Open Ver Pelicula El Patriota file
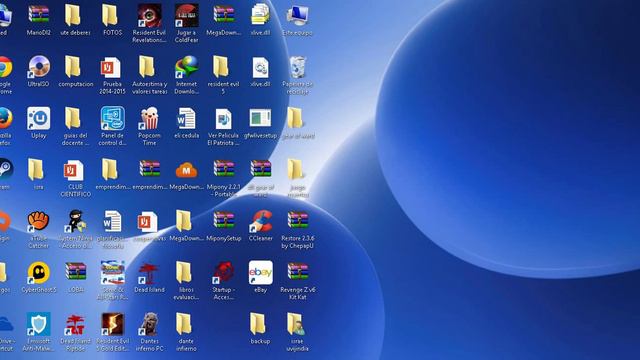Screen dimensions: 640x360 click(x=223, y=118)
